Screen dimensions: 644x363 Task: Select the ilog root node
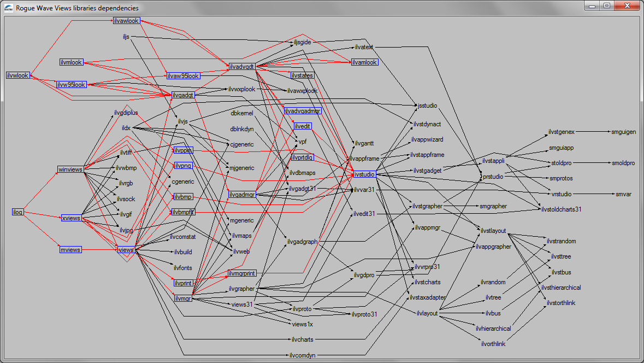coord(18,212)
